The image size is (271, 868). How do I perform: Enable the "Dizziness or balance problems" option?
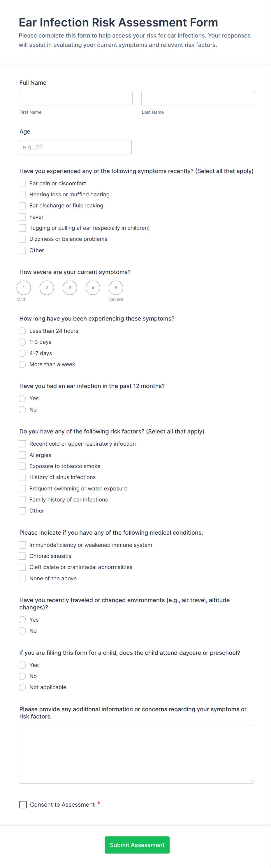[22, 239]
